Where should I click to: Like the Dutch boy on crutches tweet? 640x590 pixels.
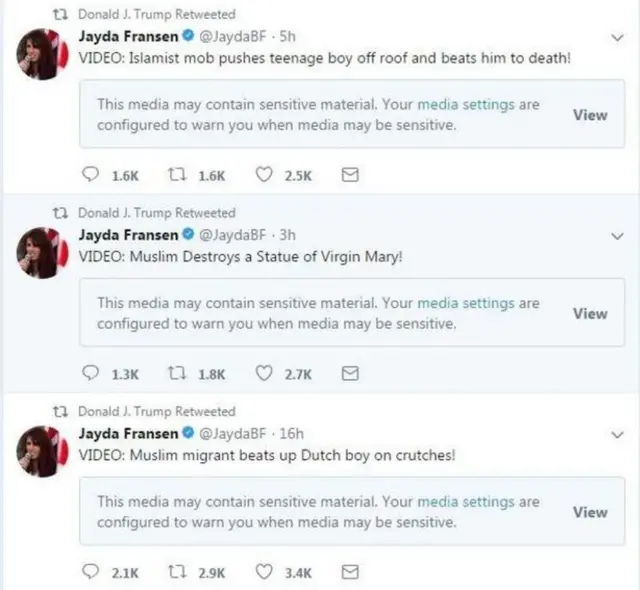[x=265, y=573]
